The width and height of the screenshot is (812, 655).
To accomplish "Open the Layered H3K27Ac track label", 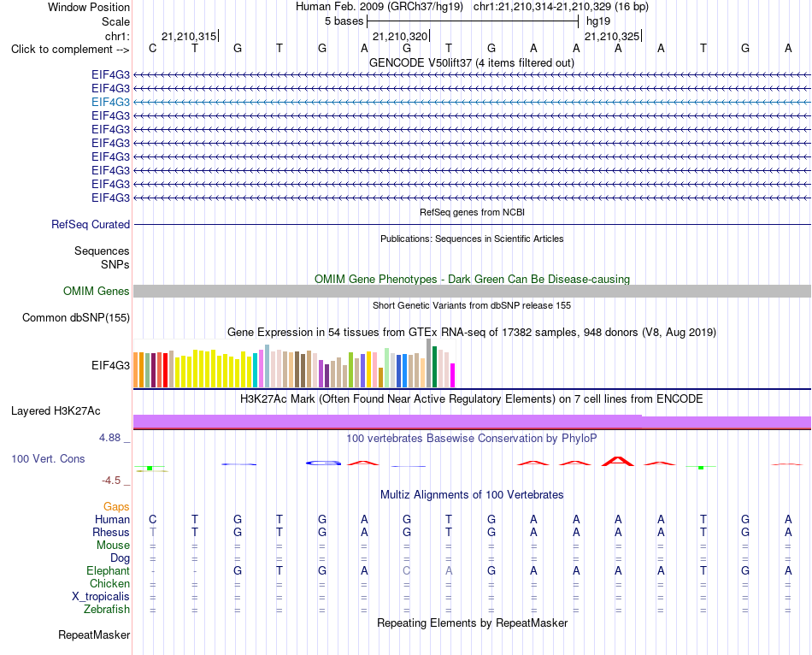I will 56,411.
